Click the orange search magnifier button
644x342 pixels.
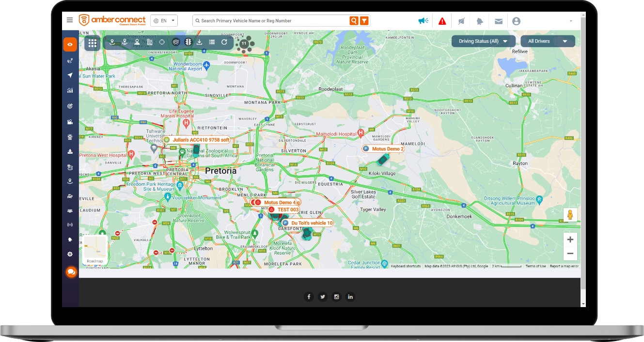tap(354, 20)
